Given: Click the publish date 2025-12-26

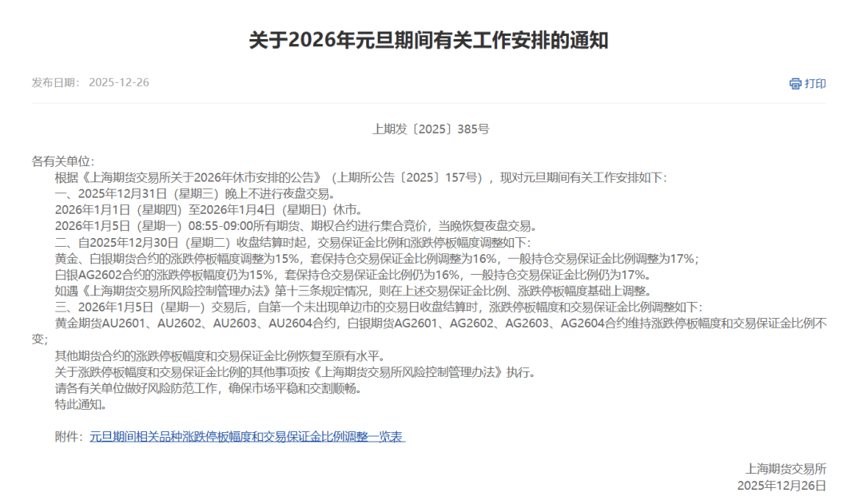Looking at the screenshot, I should coord(119,83).
